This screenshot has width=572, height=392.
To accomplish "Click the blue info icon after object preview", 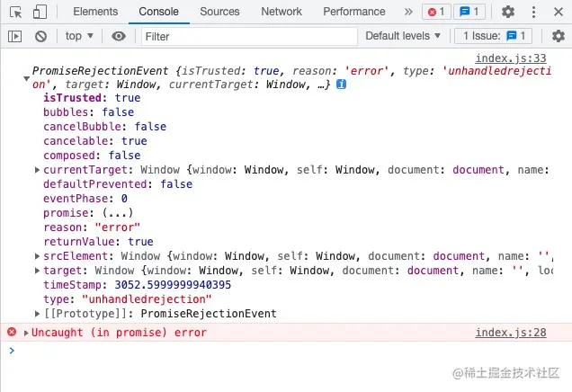I will pyautogui.click(x=341, y=85).
